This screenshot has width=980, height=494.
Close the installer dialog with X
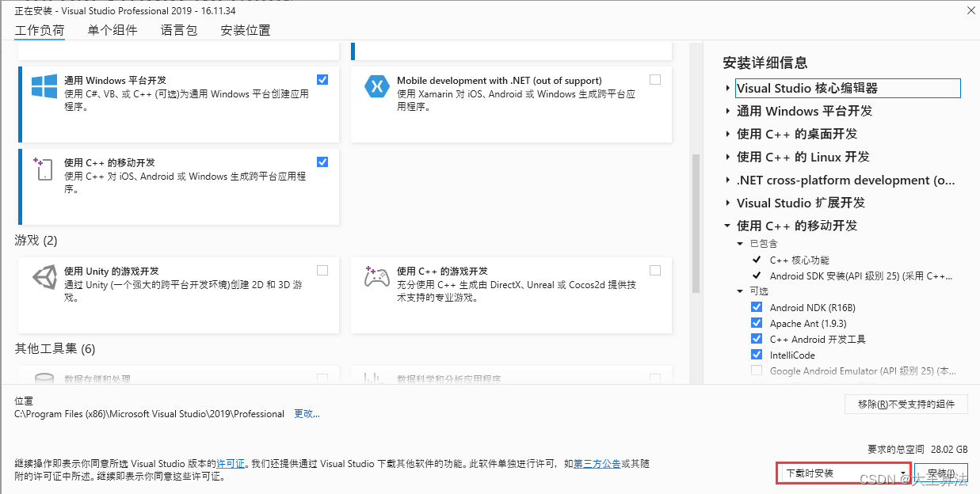click(x=970, y=10)
